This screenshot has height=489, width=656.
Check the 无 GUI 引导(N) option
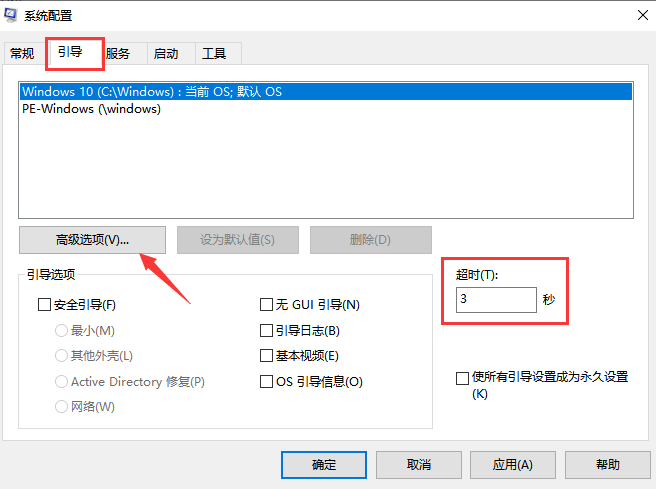click(266, 305)
